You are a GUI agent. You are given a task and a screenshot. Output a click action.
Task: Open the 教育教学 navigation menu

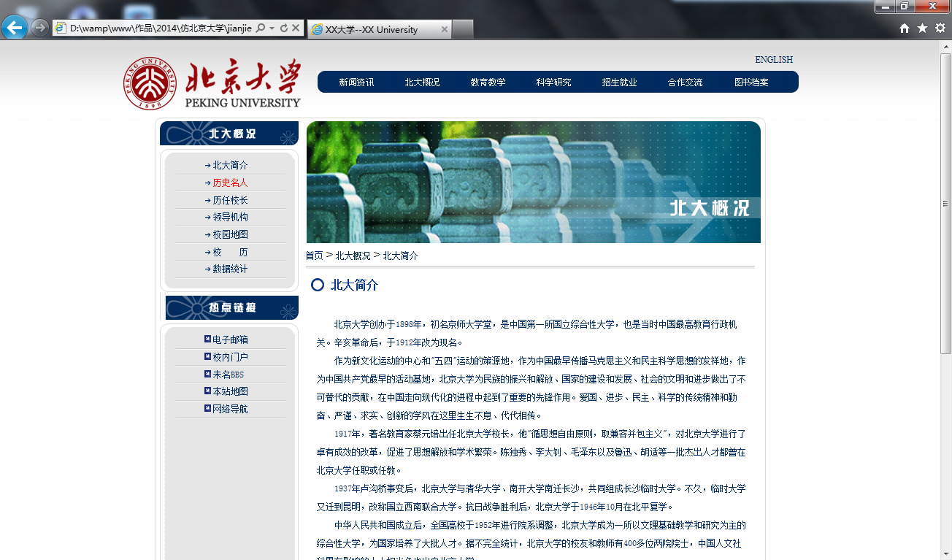(488, 83)
